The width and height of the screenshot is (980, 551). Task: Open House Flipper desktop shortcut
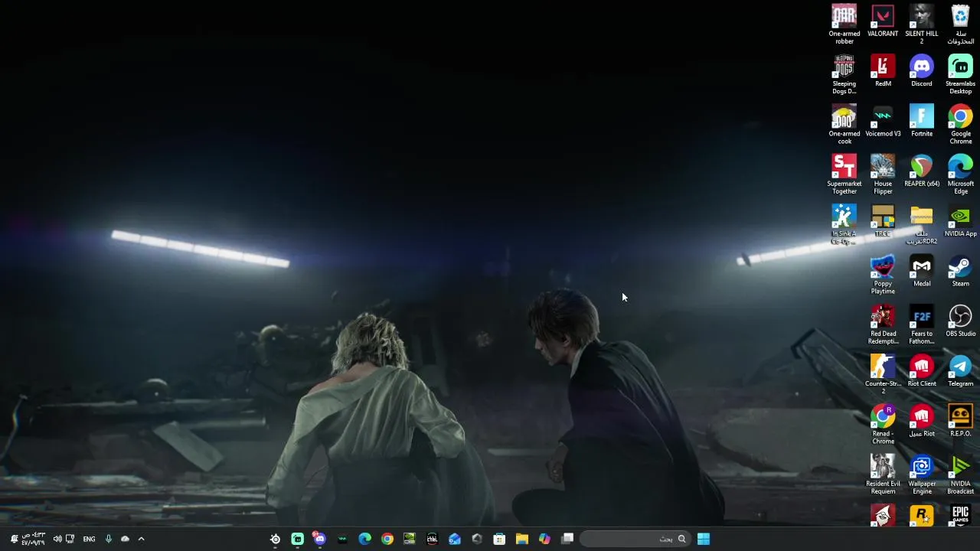pos(883,174)
